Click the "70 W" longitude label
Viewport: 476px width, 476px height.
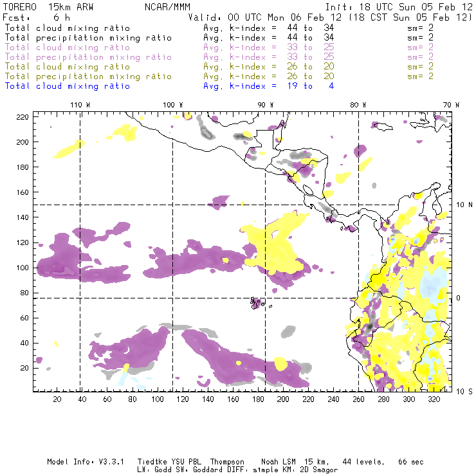point(451,105)
